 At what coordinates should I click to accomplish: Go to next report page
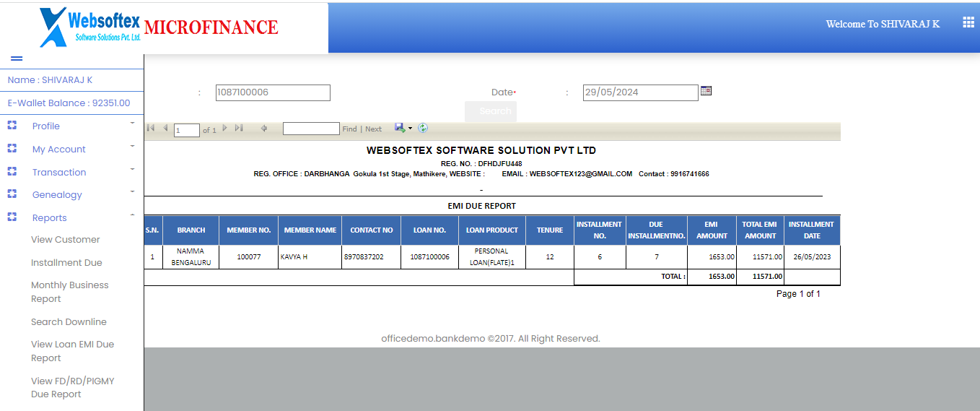(x=224, y=128)
